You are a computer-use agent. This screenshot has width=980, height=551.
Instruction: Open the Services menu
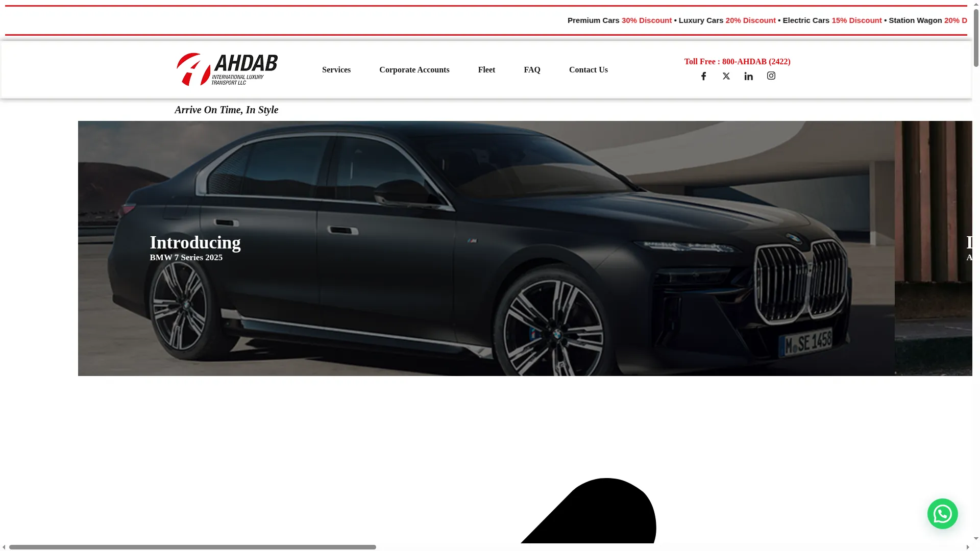(336, 70)
